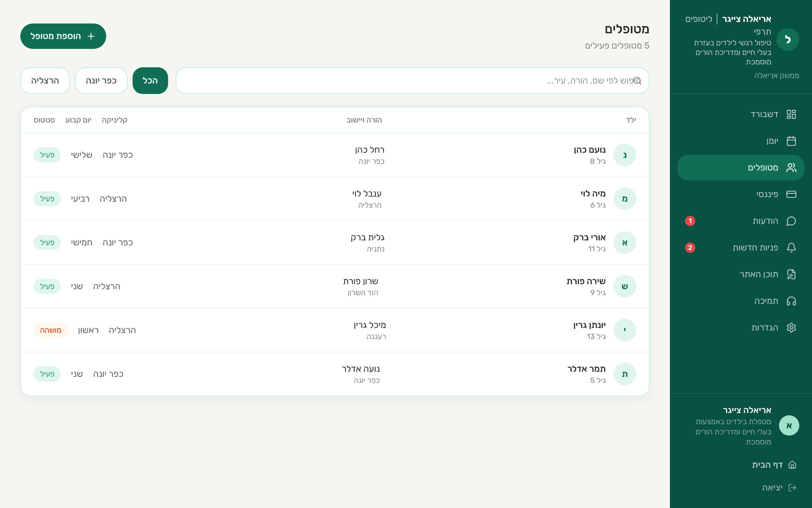Click the plus icon in הוספת מטופל
The width and height of the screenshot is (812, 508).
coord(91,36)
